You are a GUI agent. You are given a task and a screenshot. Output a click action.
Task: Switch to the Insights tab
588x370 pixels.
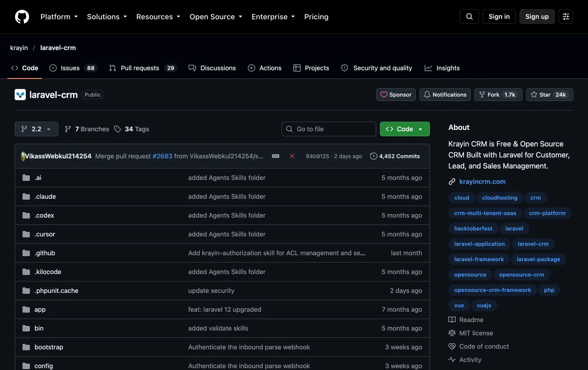442,68
